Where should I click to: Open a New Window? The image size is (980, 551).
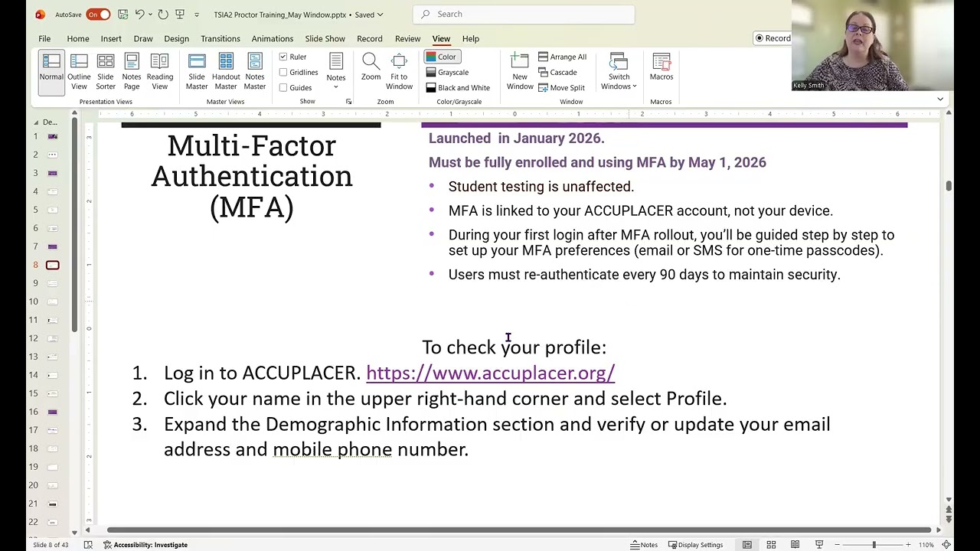coord(520,70)
